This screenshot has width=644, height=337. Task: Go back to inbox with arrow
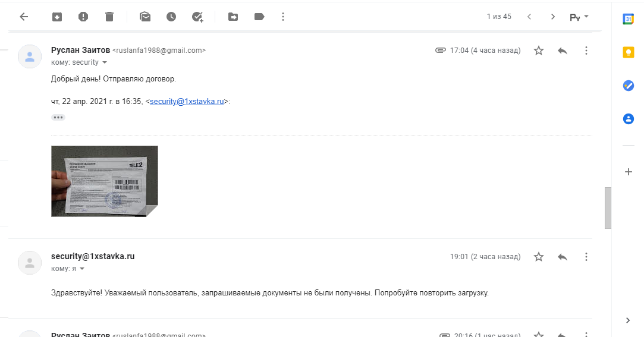(x=24, y=17)
